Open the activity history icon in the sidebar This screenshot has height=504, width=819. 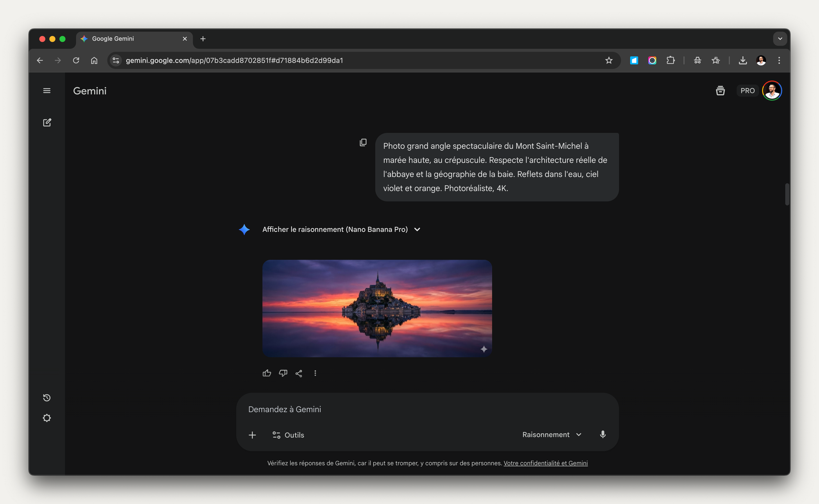tap(47, 398)
